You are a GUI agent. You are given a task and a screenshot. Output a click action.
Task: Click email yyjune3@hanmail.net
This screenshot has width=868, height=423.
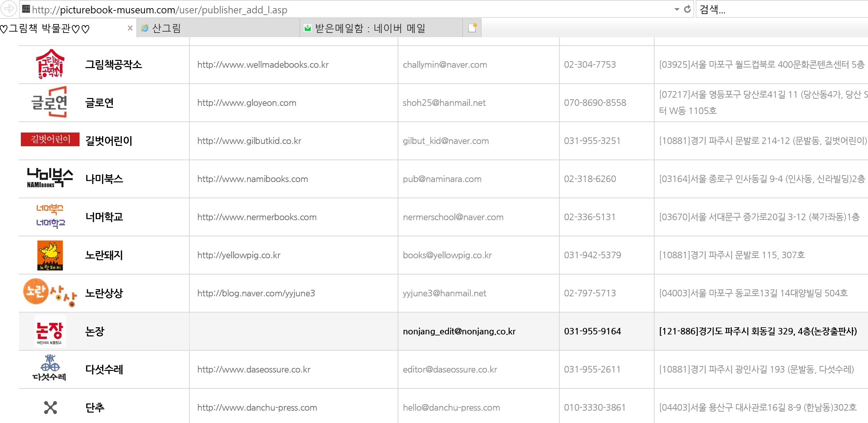point(445,293)
